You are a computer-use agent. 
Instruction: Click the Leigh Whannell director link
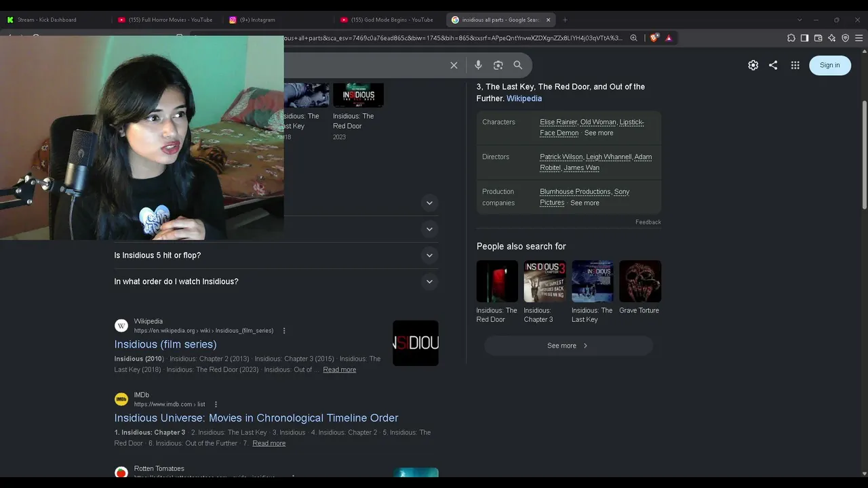[x=608, y=157]
